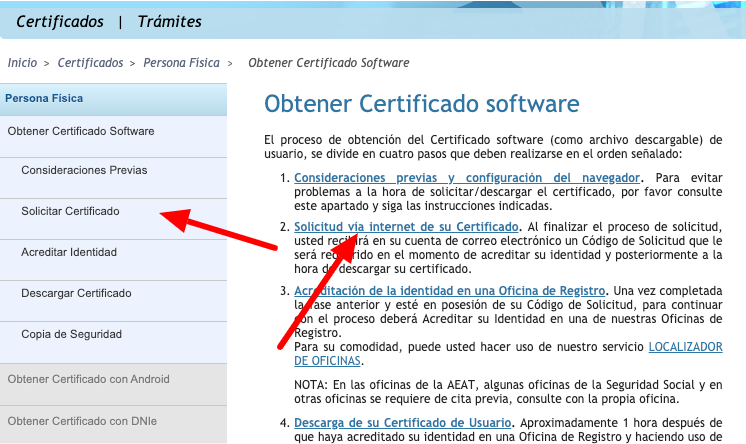
Task: Click the NOTA paragraph about cita previa
Action: click(x=508, y=392)
